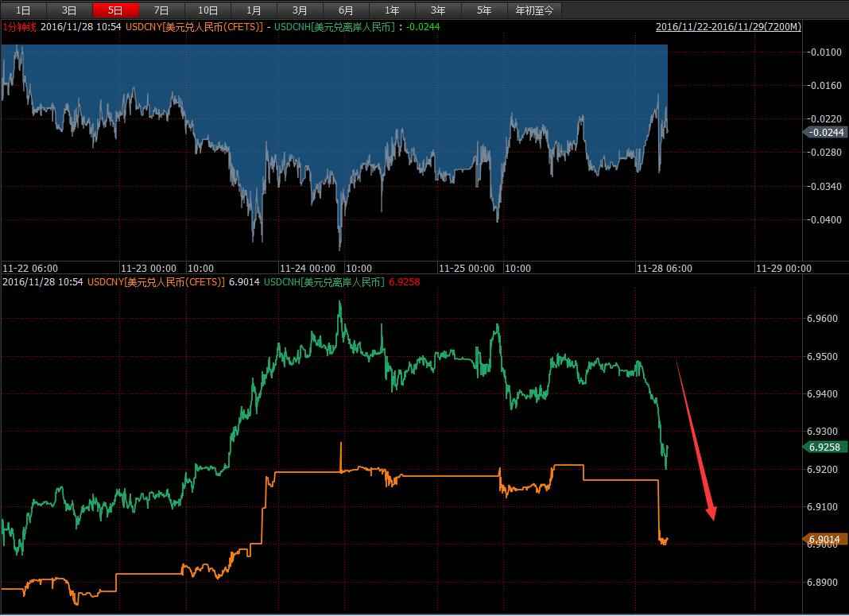Switch chart to 3月 range
The image size is (849, 616).
pyautogui.click(x=300, y=10)
